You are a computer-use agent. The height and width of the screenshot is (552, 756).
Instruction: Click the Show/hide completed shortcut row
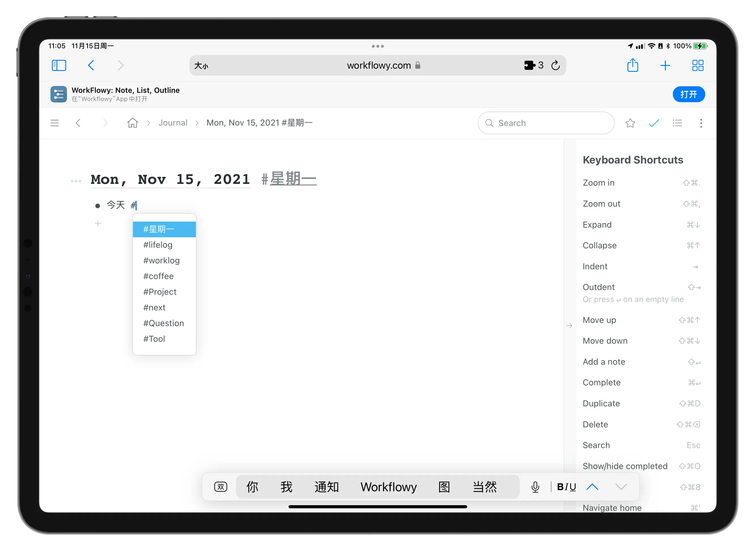[x=641, y=466]
